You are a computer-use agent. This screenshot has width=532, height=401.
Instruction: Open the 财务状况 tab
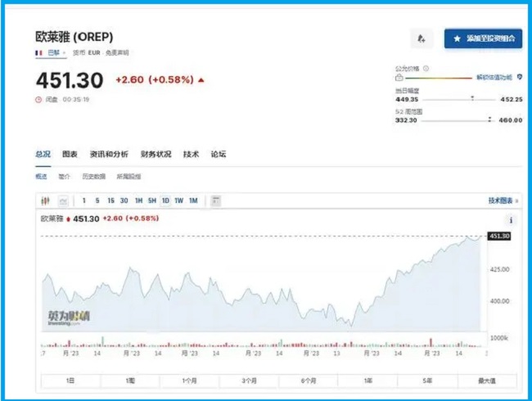[156, 155]
